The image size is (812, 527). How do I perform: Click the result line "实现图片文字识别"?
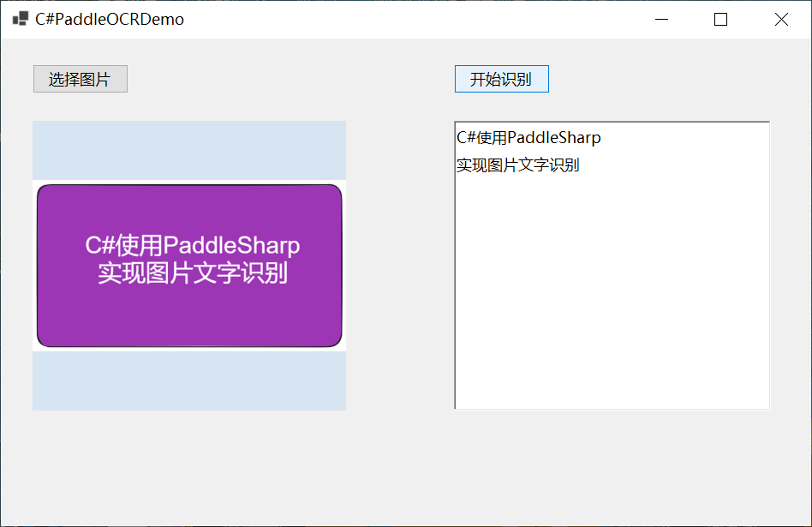[x=518, y=165]
